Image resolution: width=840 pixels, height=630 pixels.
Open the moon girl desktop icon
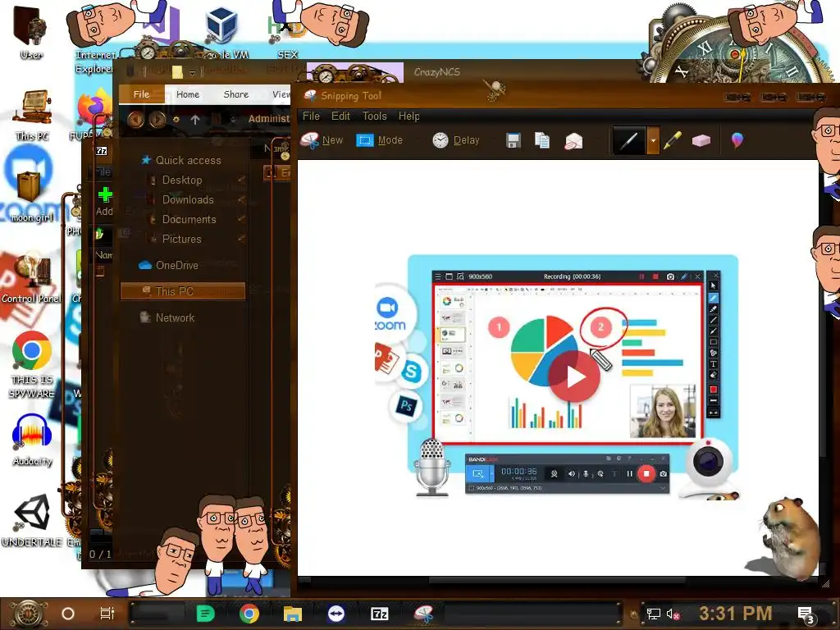tap(31, 195)
